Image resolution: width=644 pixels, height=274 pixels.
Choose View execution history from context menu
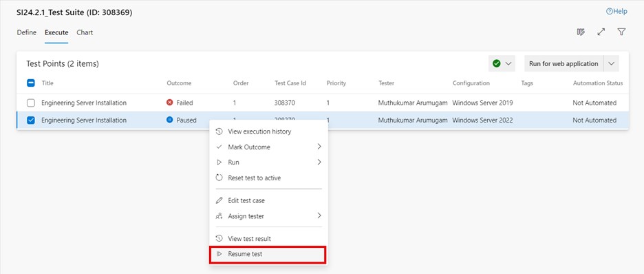click(268, 131)
